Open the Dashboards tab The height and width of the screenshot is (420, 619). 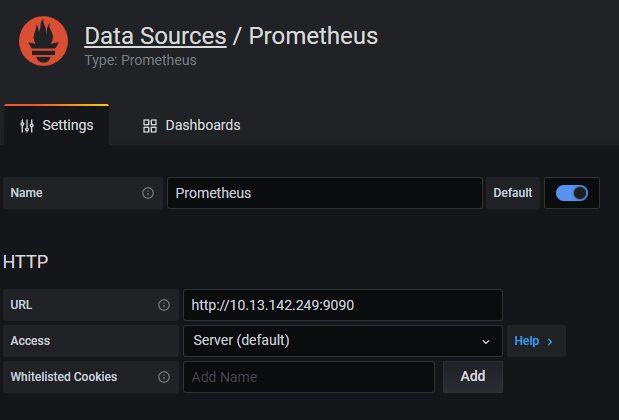pos(191,126)
